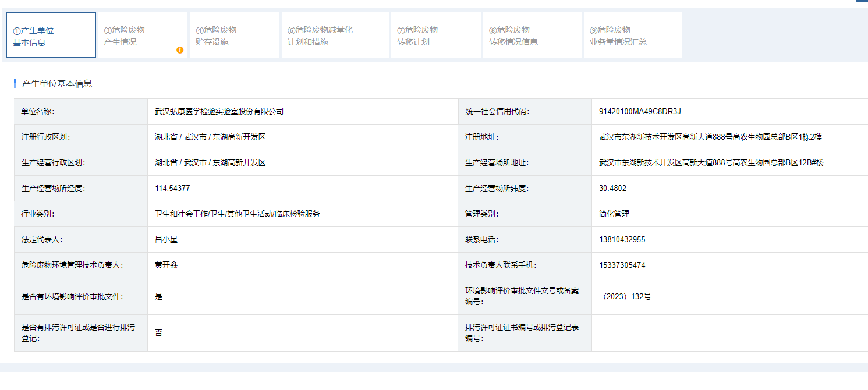The image size is (868, 390).
Task: Click the 单位名称 label
Action: [x=37, y=111]
